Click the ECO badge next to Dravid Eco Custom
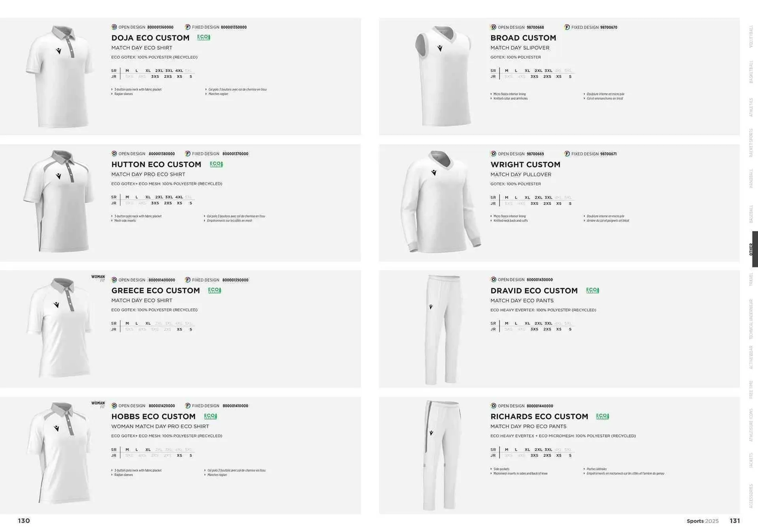Image resolution: width=758 pixels, height=532 pixels. pyautogui.click(x=593, y=290)
